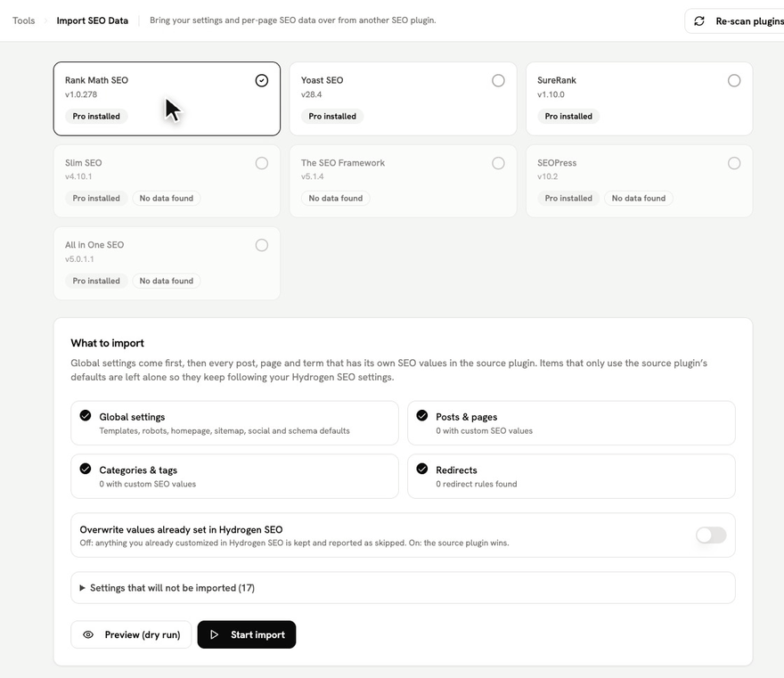Viewport: 784px width, 678px height.
Task: Click Pro installed badge on SureRank
Action: [x=568, y=116]
